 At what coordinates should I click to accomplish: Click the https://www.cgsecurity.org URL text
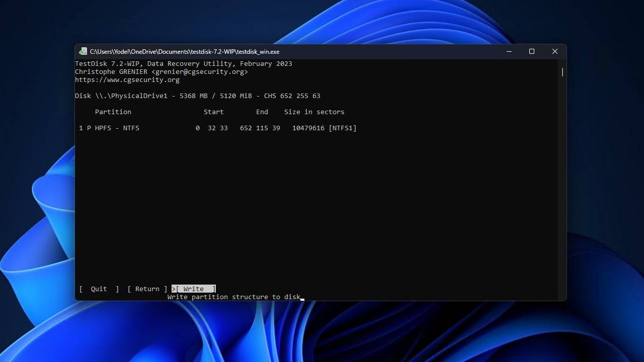[x=127, y=80]
